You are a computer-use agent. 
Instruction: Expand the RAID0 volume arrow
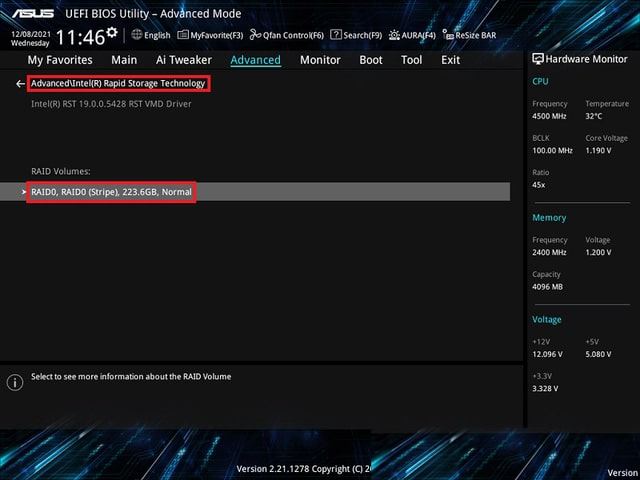(24, 192)
